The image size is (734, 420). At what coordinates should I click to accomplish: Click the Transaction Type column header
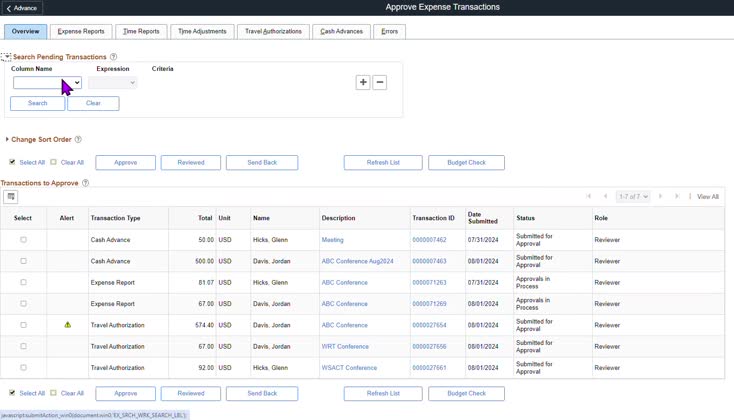click(116, 218)
